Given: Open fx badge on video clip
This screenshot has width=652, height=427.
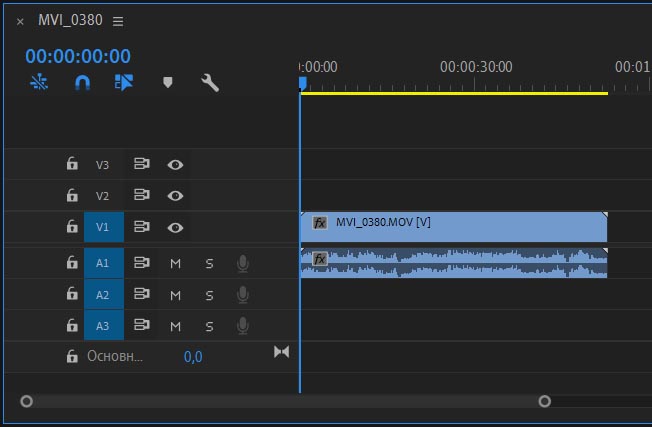Looking at the screenshot, I should click(x=319, y=223).
